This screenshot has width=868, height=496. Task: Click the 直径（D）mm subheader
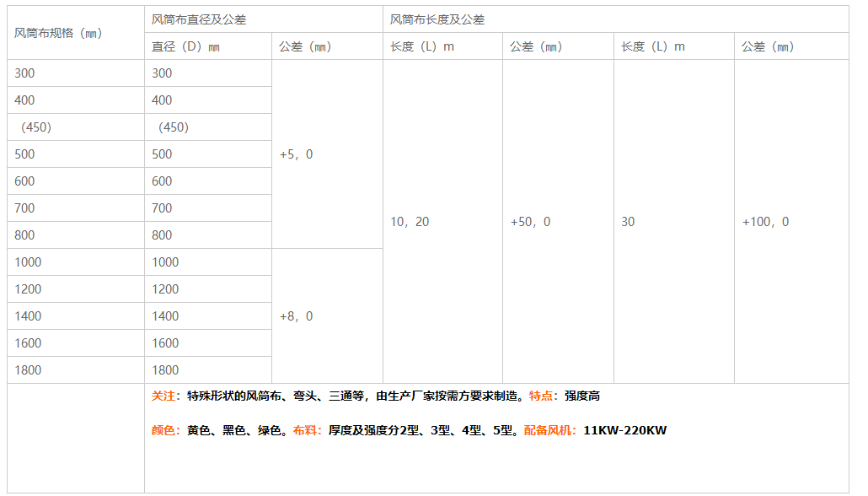[x=185, y=46]
